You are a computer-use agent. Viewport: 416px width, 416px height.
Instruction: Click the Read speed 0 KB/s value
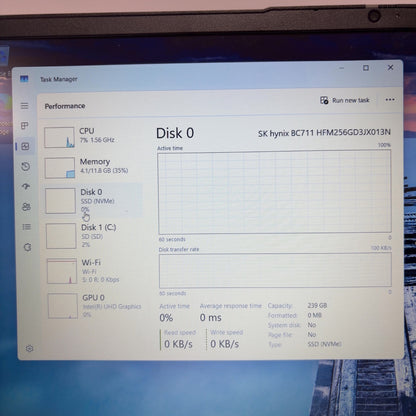click(178, 344)
